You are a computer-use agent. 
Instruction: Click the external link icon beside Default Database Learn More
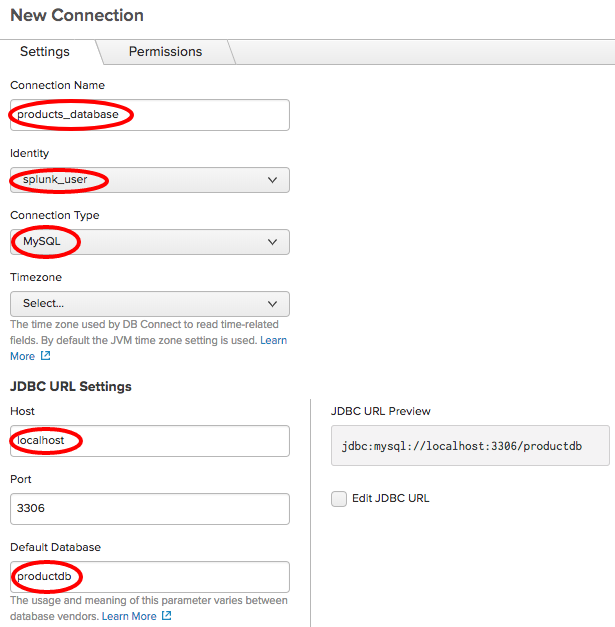[167, 615]
